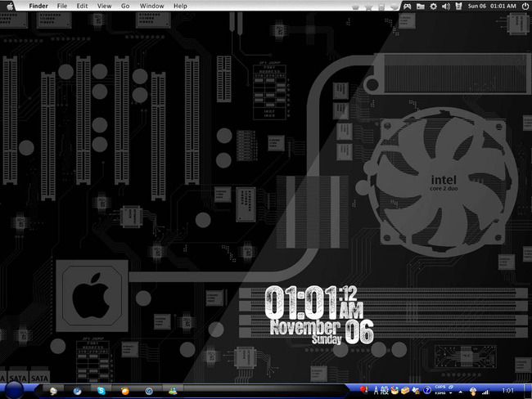This screenshot has height=399, width=532.
Task: Click the safely remove hardware tray icon
Action: coord(472,392)
